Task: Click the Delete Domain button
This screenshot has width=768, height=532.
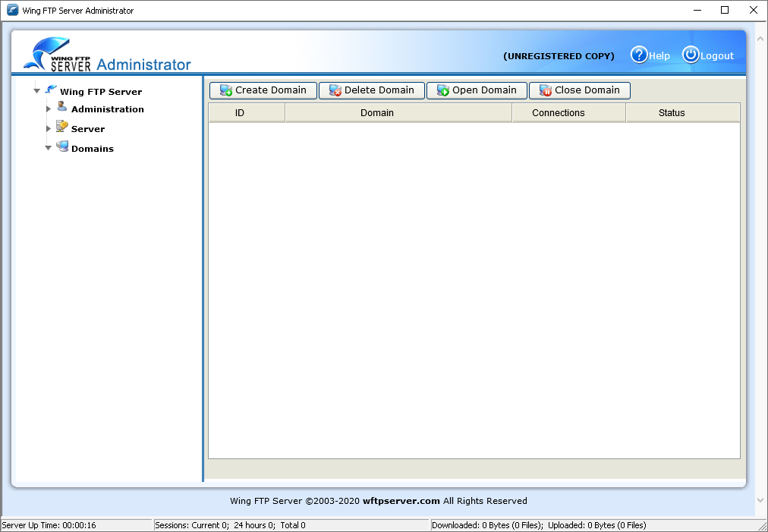Action: (x=372, y=90)
